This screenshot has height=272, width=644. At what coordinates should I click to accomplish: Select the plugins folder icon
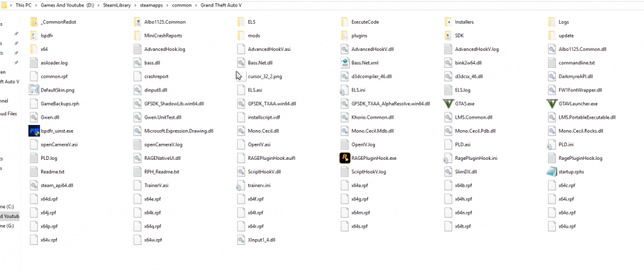pos(344,35)
